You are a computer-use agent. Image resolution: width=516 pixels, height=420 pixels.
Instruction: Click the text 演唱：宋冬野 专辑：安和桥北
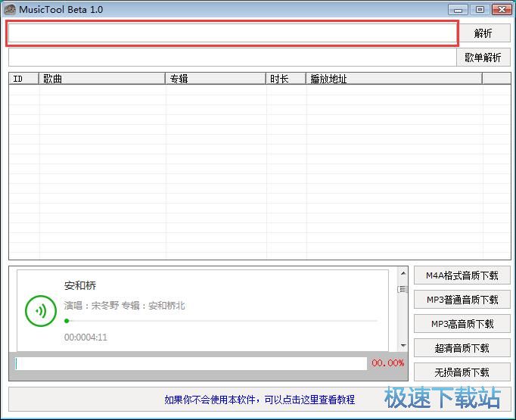(x=124, y=306)
